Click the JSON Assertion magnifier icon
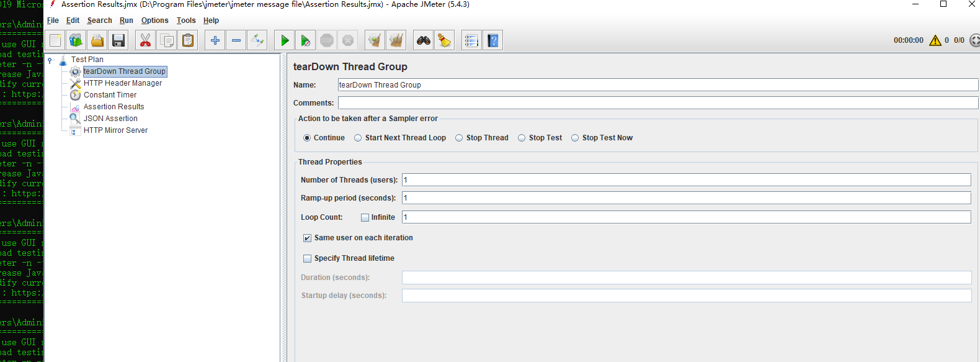 pyautogui.click(x=75, y=119)
